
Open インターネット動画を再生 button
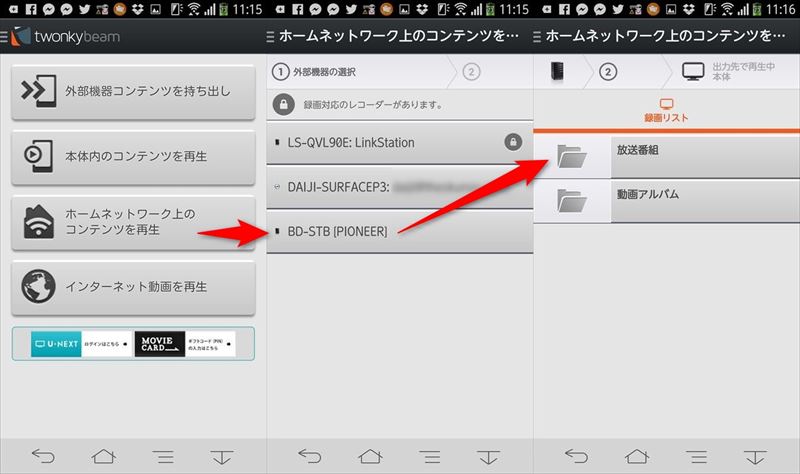133,287
